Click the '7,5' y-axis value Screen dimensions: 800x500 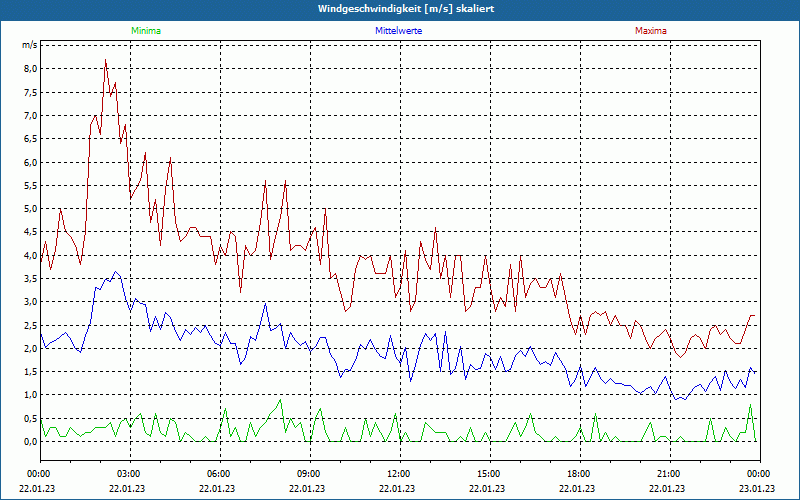(x=31, y=92)
